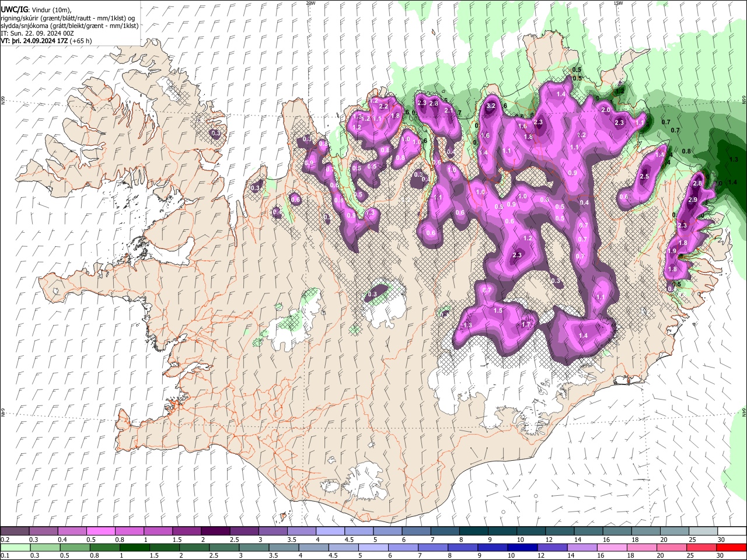This screenshot has width=747, height=560.
Task: Click the '20W' longitude label on the map's top edge
Action: (310, 3)
